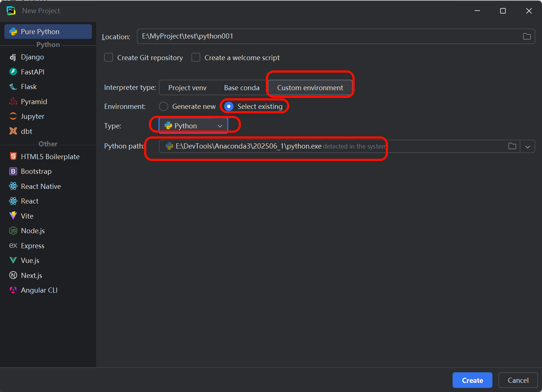Maximize the New Project window

(x=503, y=11)
